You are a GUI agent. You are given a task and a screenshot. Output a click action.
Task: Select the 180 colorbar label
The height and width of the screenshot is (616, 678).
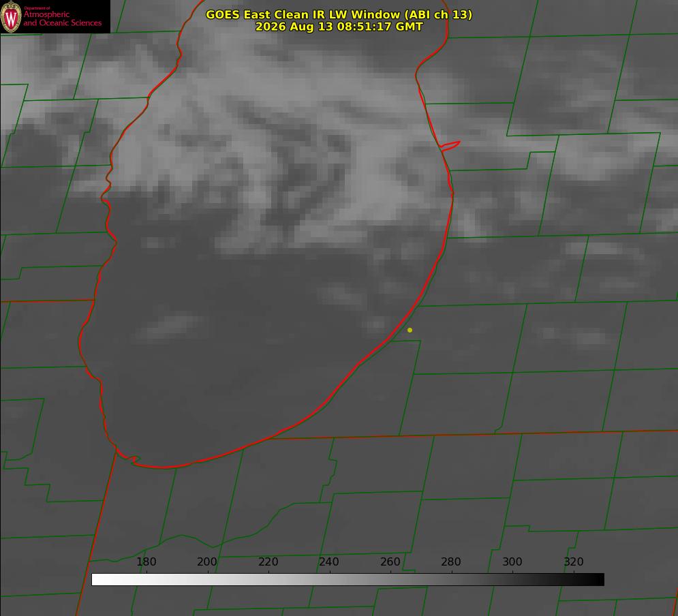146,561
